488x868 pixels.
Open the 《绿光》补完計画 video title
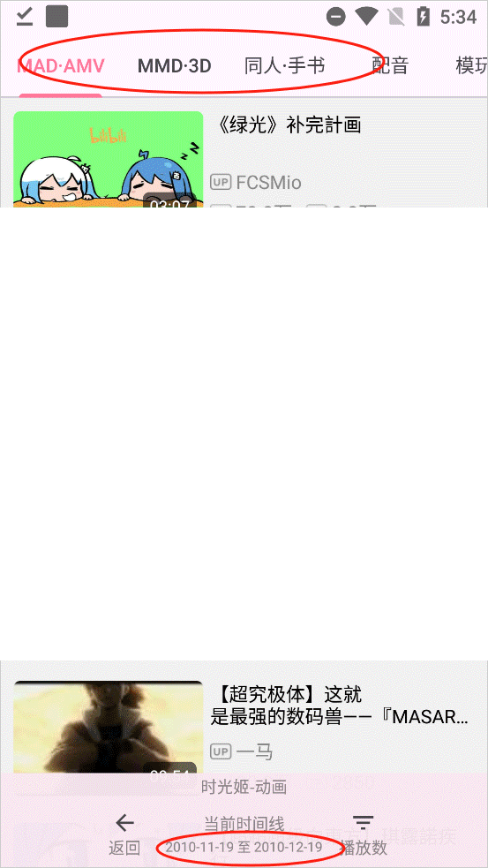pos(286,125)
